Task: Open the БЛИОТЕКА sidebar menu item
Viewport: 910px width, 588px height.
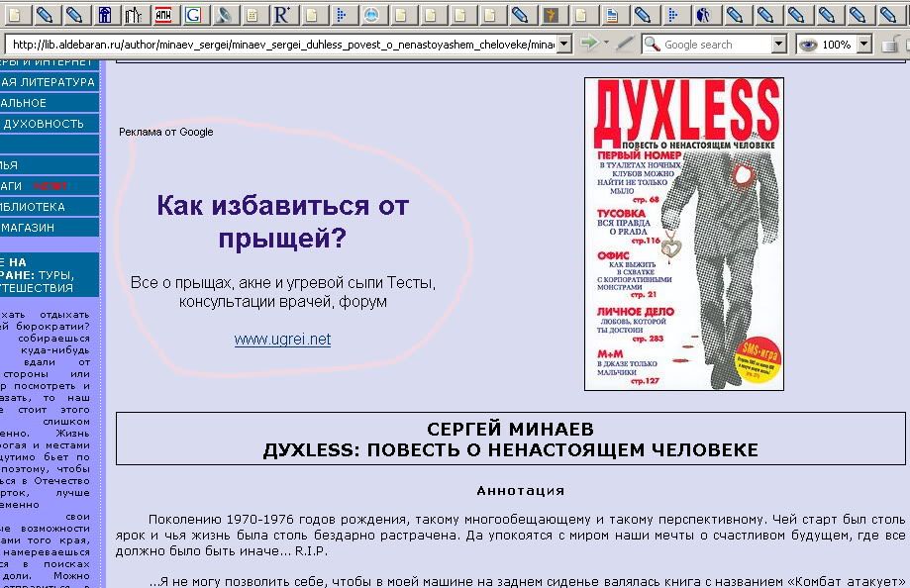Action: click(49, 207)
